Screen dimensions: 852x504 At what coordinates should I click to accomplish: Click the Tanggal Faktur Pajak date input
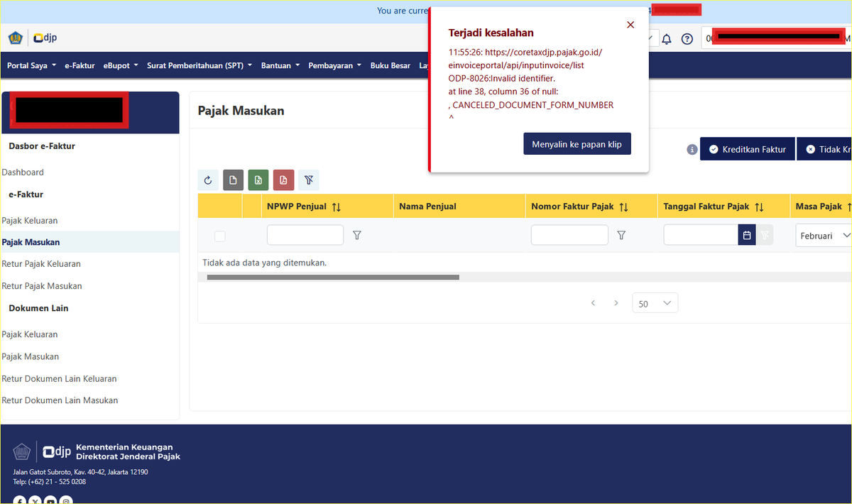[701, 235]
